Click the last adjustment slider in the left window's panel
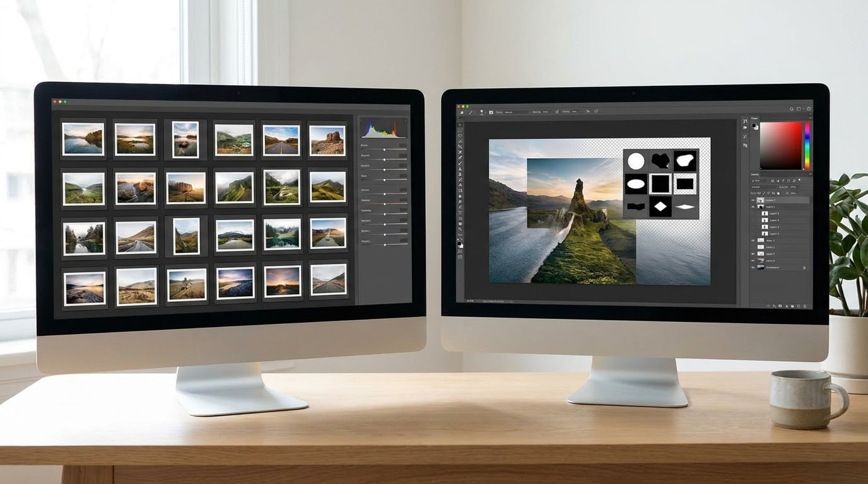 click(384, 245)
